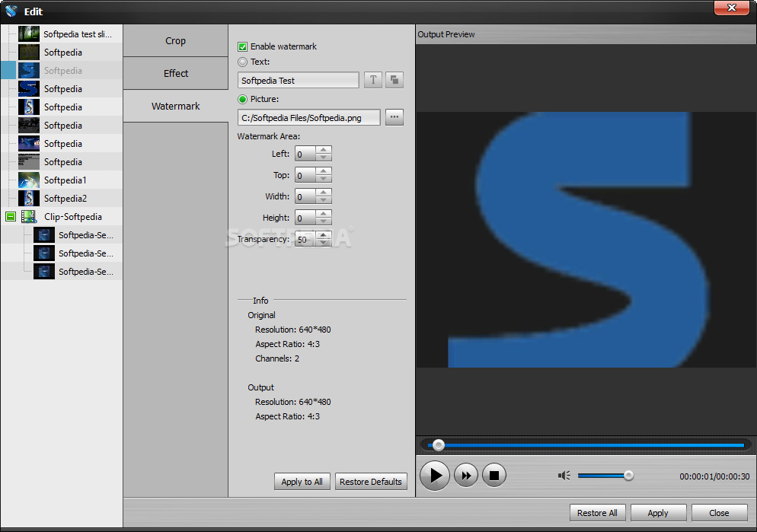Click the Close button at bottom
This screenshot has width=757, height=532.
click(719, 513)
